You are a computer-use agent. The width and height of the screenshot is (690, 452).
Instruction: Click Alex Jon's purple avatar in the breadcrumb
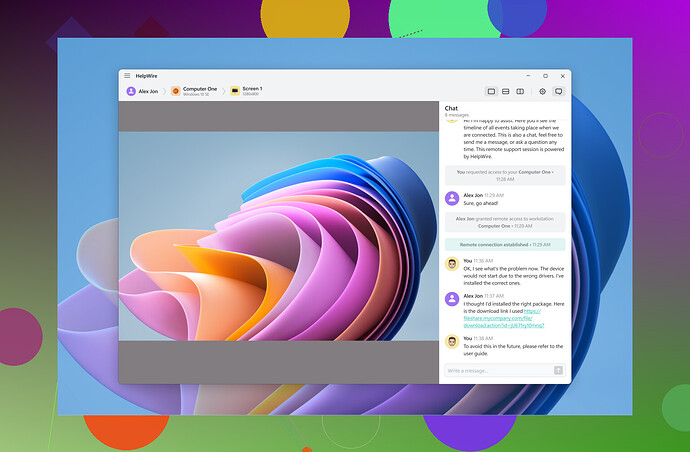131,91
